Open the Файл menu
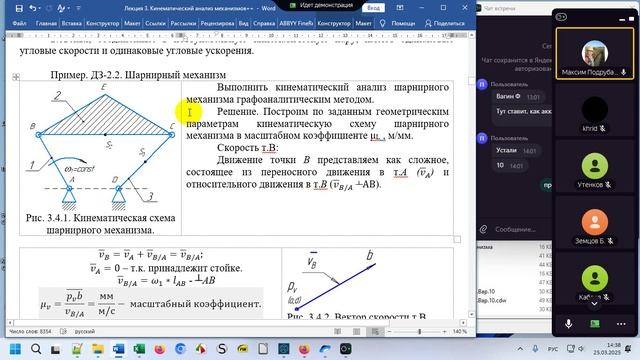Viewport: 640px width, 360px height. 19,23
